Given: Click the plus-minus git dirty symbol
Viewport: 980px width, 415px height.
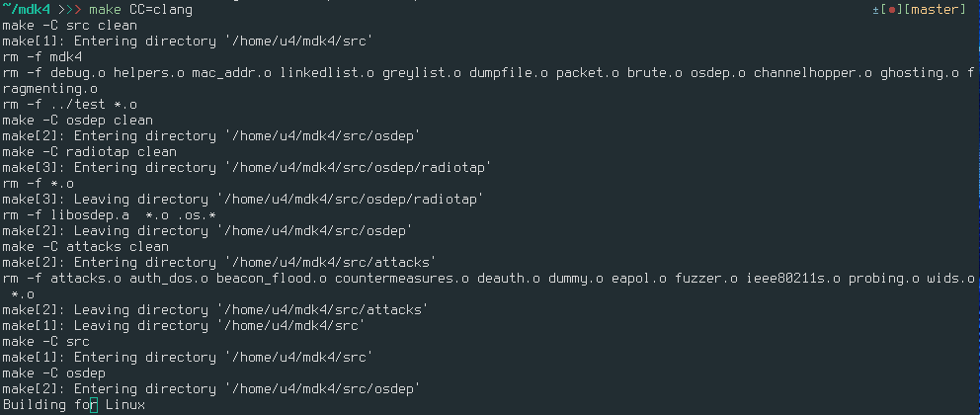Looking at the screenshot, I should (876, 10).
